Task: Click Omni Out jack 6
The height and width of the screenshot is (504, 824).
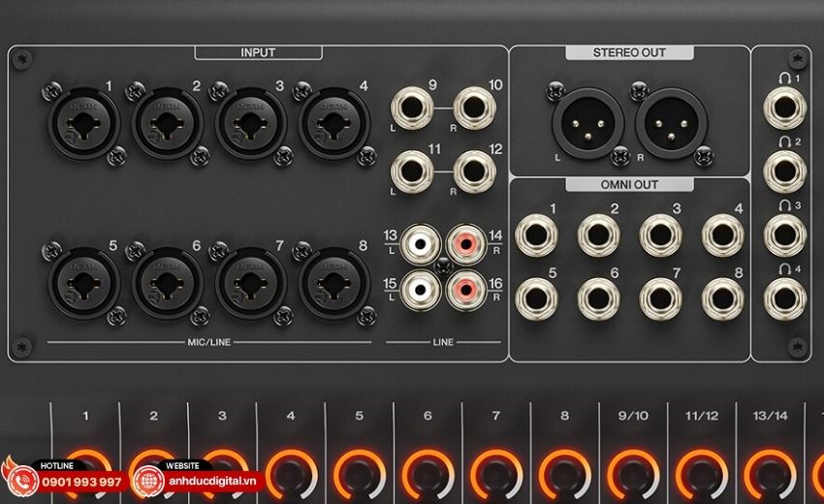Action: (x=598, y=299)
